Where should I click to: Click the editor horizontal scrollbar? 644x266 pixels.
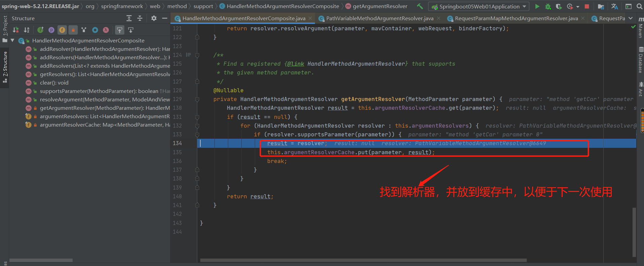point(363,260)
